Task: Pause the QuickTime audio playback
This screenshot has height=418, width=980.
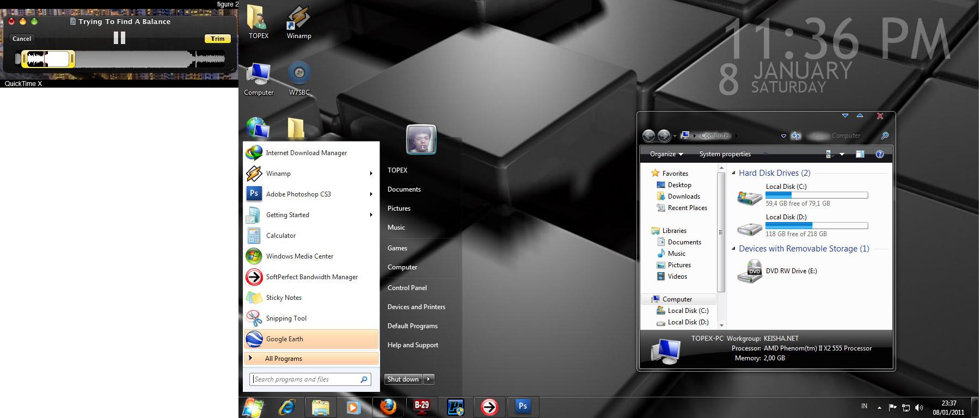Action: pyautogui.click(x=119, y=38)
